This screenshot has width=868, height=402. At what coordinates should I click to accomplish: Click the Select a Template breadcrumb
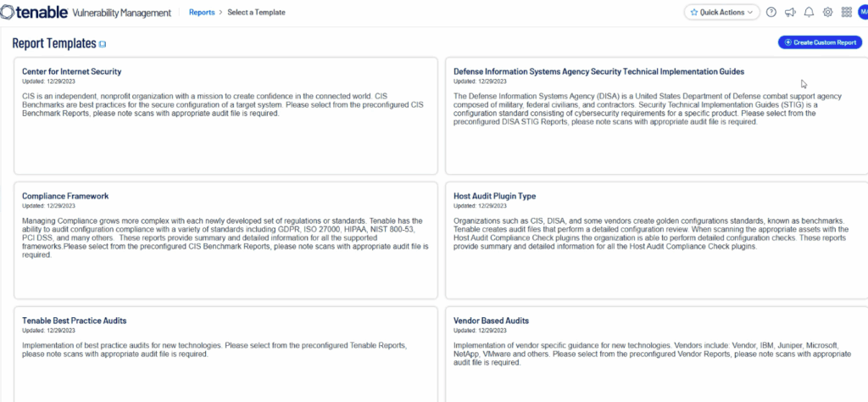tap(256, 13)
